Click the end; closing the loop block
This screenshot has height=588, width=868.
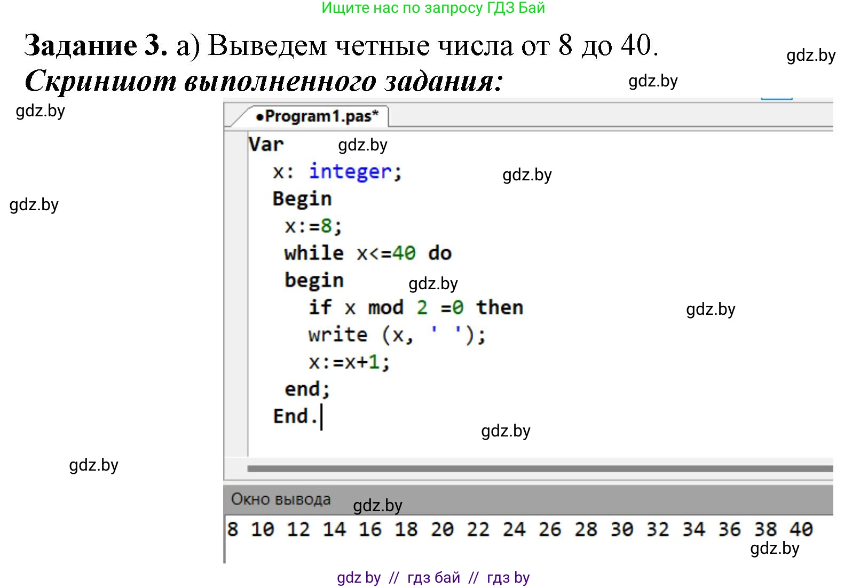tap(307, 390)
